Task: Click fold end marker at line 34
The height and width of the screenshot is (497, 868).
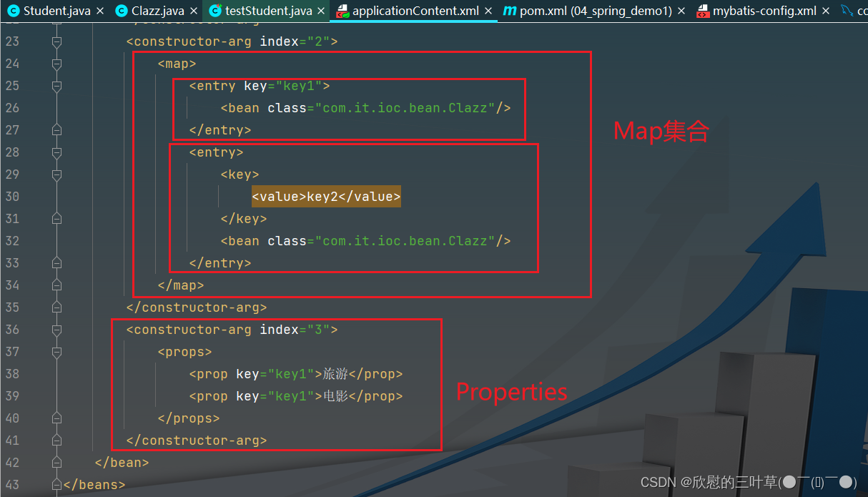Action: coord(56,285)
